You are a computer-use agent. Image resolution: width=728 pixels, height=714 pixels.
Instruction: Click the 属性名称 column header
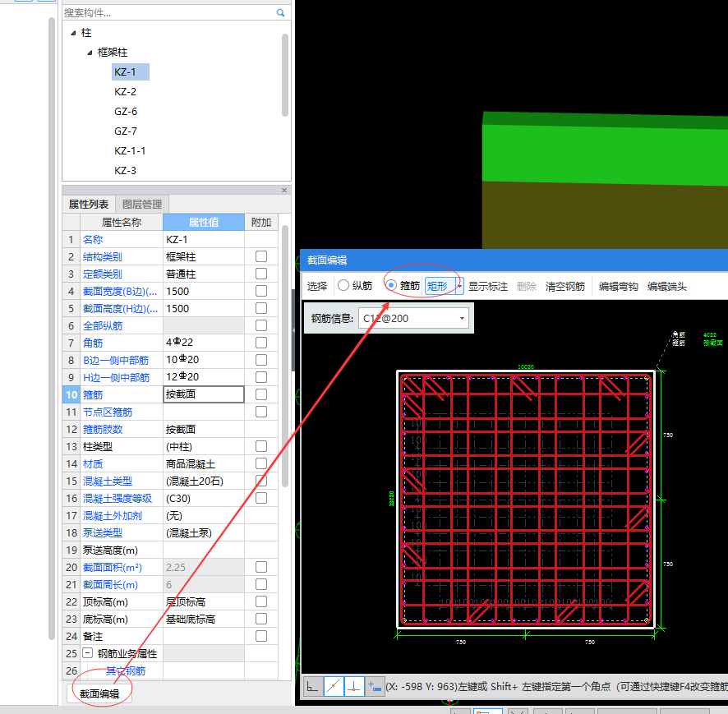121,223
